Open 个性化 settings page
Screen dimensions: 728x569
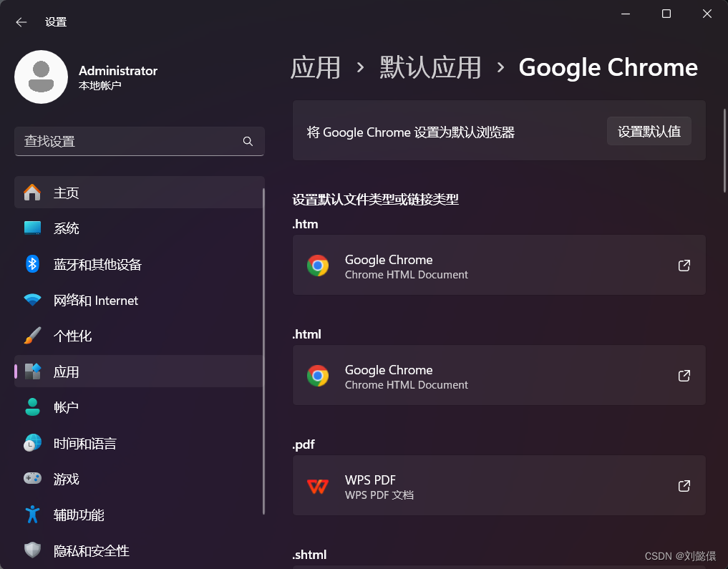pos(140,336)
